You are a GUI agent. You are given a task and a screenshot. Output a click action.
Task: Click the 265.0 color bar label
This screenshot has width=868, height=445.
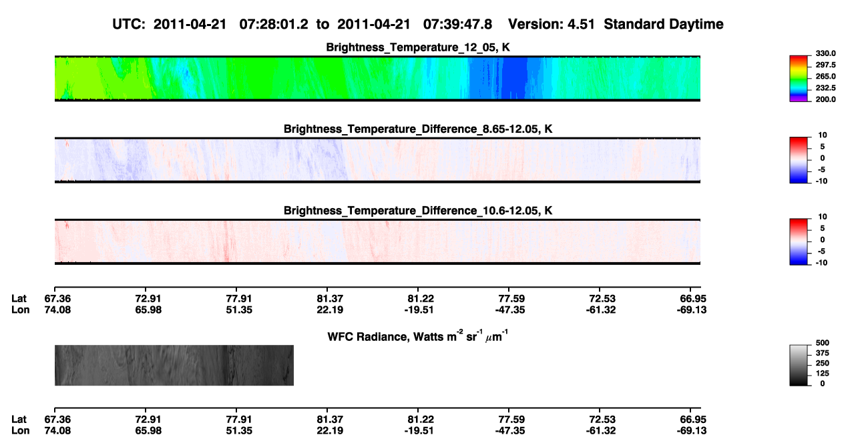[825, 77]
